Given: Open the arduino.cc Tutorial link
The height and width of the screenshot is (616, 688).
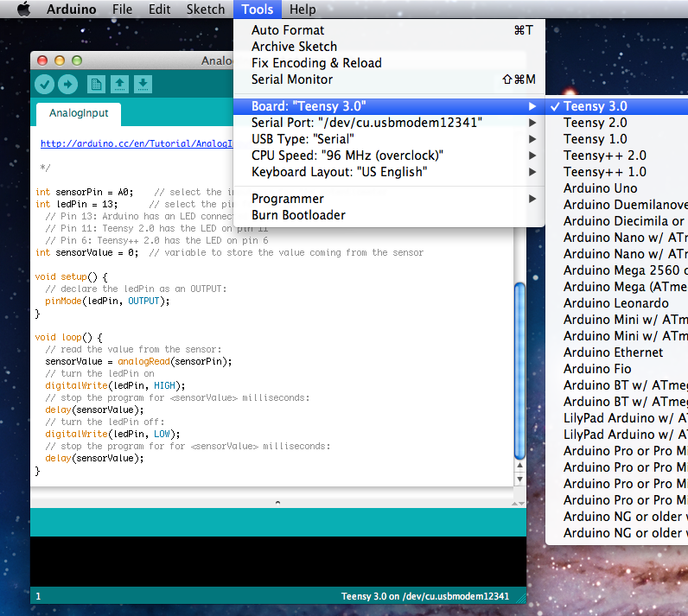Looking at the screenshot, I should tap(137, 143).
